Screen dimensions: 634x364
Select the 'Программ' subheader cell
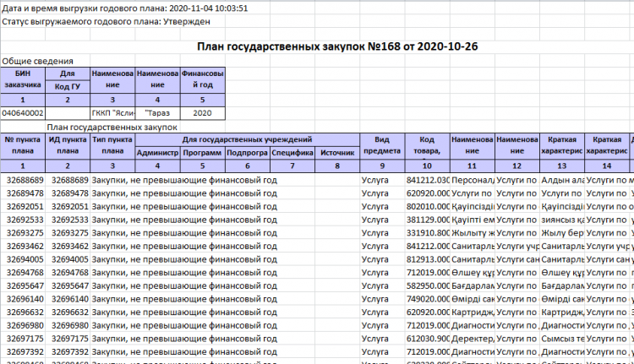(x=203, y=153)
